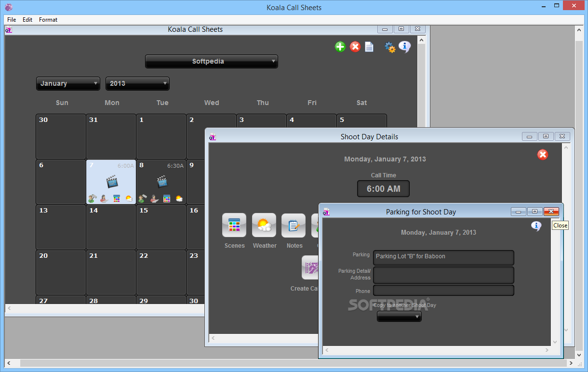The image size is (588, 372).
Task: Open the January month dropdown
Action: click(68, 83)
